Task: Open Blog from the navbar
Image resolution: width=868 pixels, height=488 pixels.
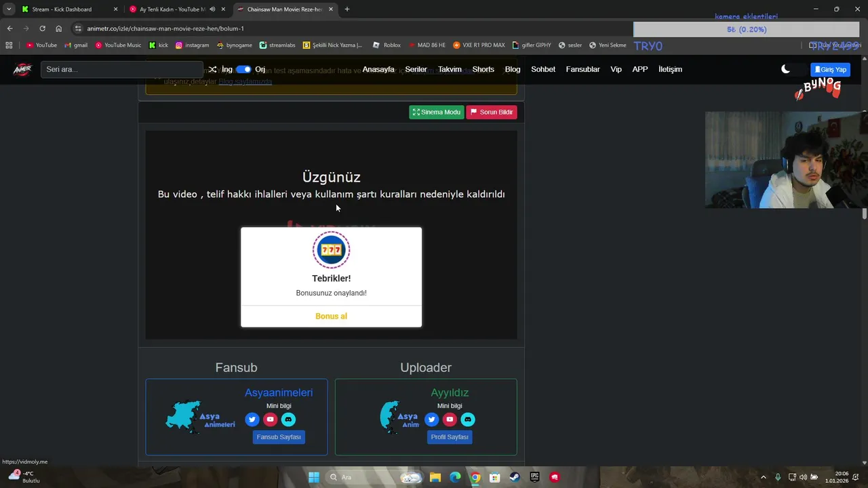Action: coord(513,69)
